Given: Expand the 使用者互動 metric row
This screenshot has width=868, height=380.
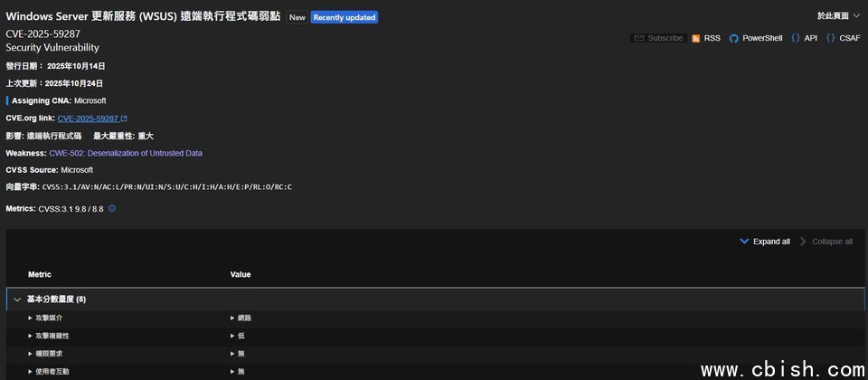Looking at the screenshot, I should click(x=30, y=371).
